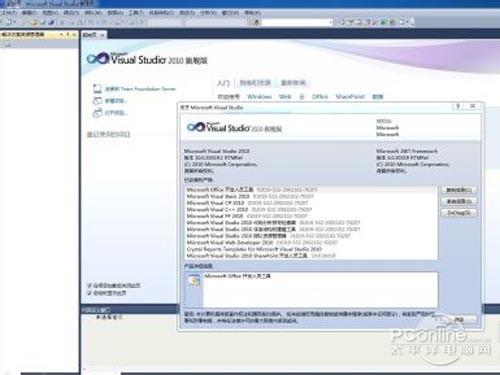Screen dimensions: 500x375
Task: Toggle close page after project load checkbox
Action: [89, 285]
